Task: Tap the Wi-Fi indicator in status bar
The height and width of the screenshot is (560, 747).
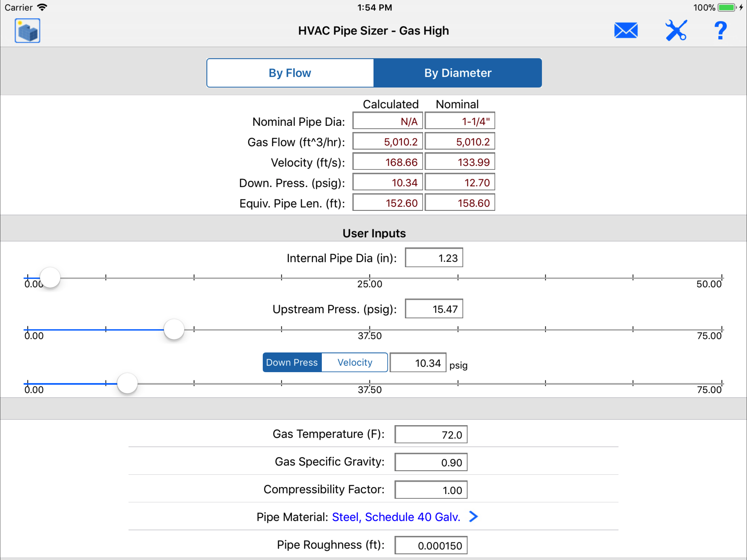Action: (42, 7)
